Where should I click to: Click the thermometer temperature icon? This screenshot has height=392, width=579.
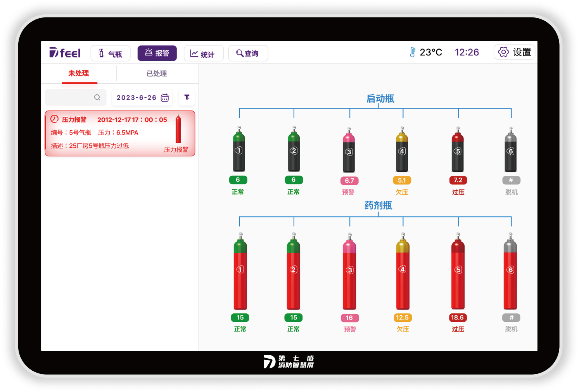coord(412,52)
